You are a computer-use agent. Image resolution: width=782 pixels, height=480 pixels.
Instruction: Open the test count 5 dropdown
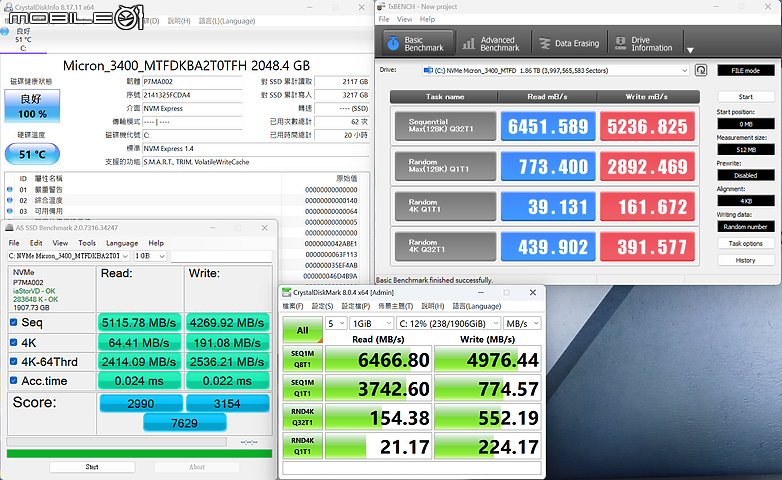coord(336,323)
